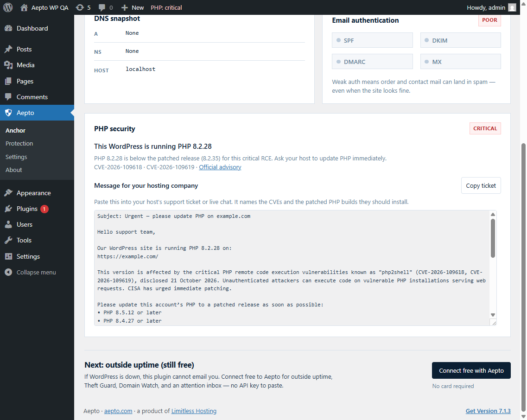Open the Limitless Hosting link
This screenshot has height=420, width=527.
tap(194, 411)
